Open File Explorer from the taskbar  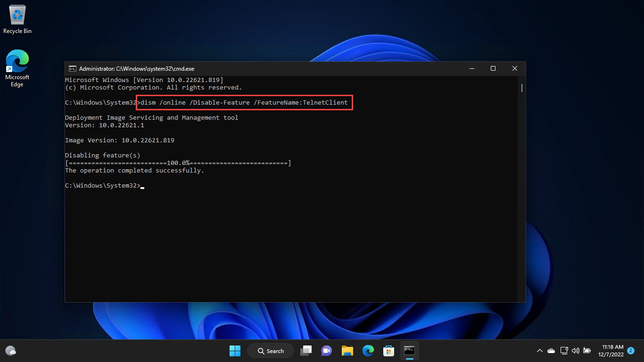pyautogui.click(x=347, y=351)
